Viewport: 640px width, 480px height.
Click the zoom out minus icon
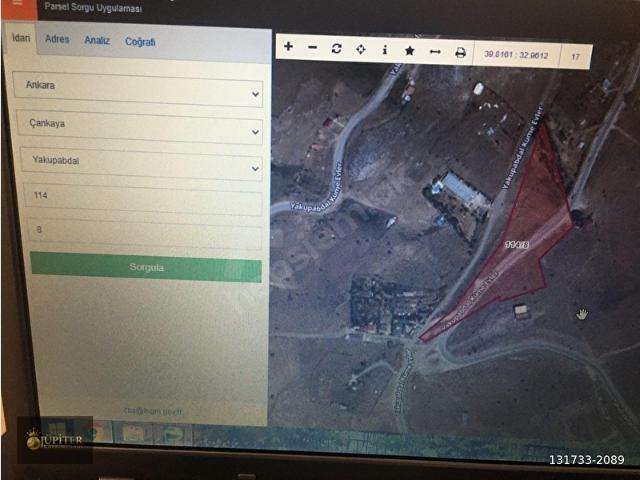pos(312,48)
